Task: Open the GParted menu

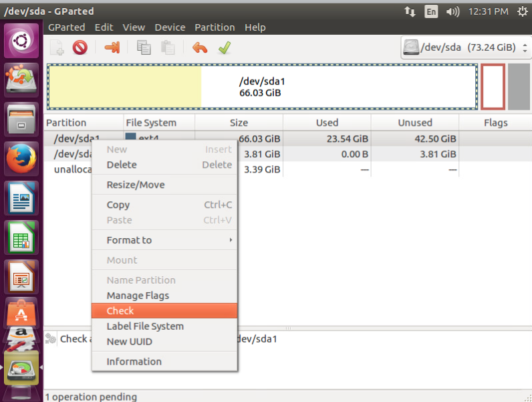Action: click(67, 27)
